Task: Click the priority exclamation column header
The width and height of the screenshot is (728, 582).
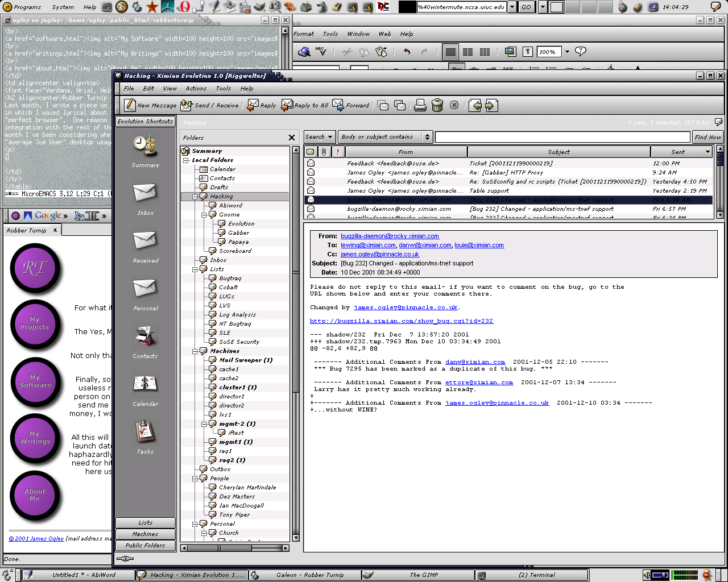Action: pos(338,152)
